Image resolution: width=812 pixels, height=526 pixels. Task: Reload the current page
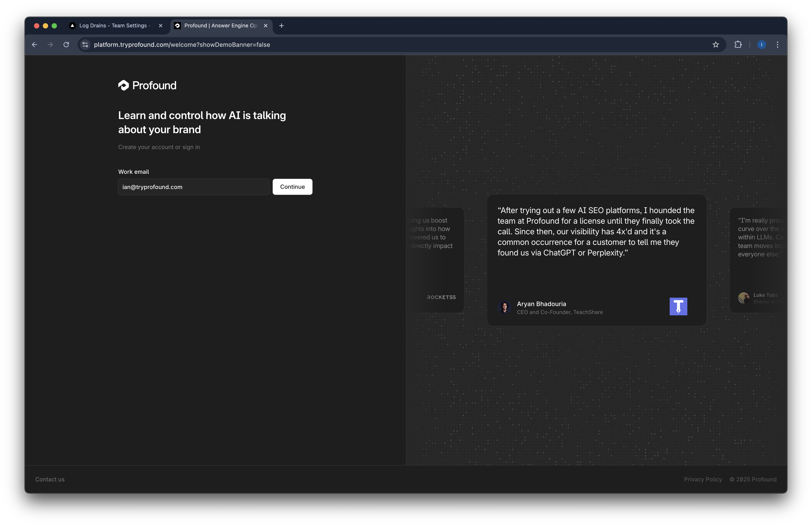(66, 45)
